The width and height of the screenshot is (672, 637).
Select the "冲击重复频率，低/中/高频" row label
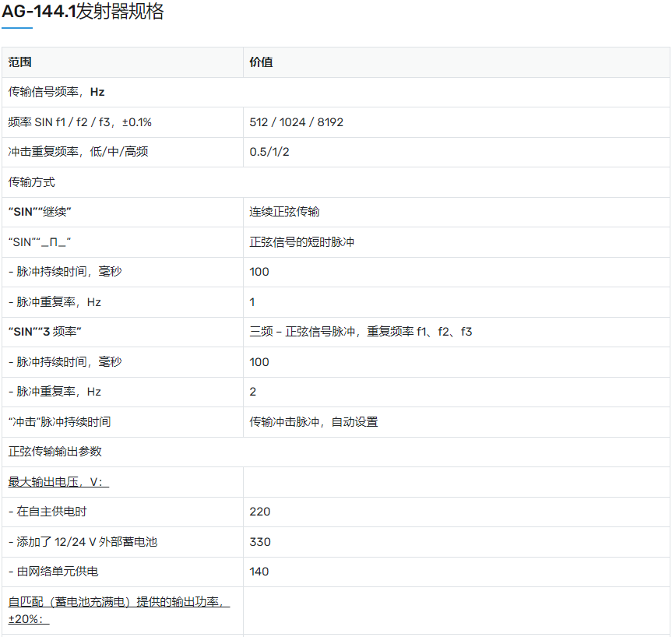tap(78, 152)
